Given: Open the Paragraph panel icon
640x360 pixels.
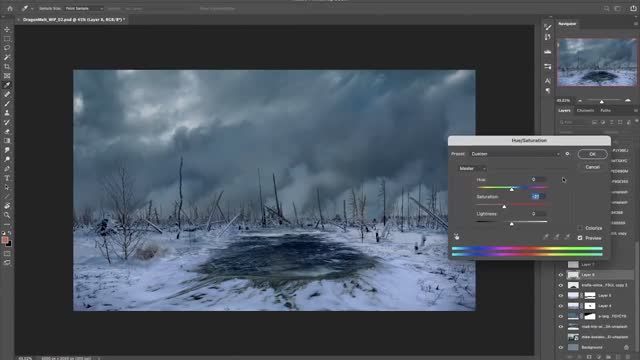Looking at the screenshot, I should pyautogui.click(x=548, y=91).
